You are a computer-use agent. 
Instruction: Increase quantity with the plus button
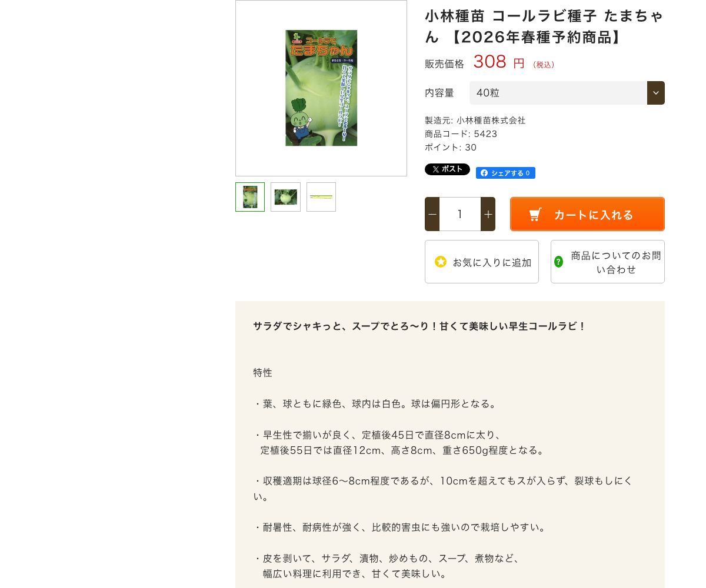click(488, 214)
